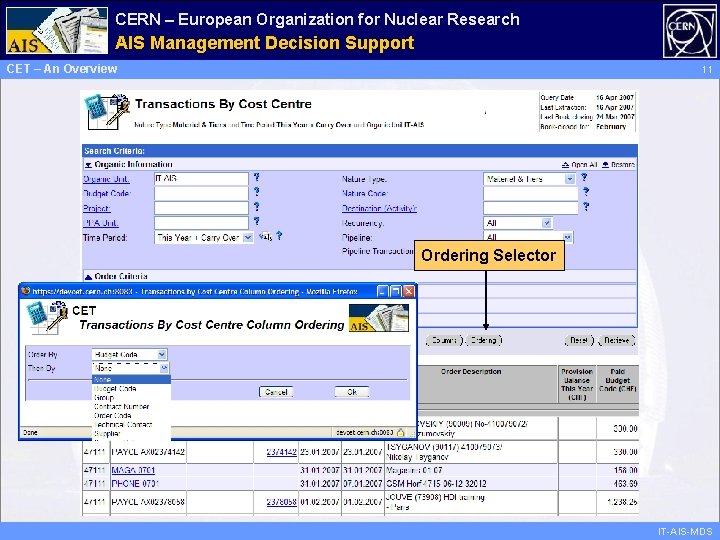
Task: Click the help icon beside Time Period dropdown
Action: pos(279,236)
